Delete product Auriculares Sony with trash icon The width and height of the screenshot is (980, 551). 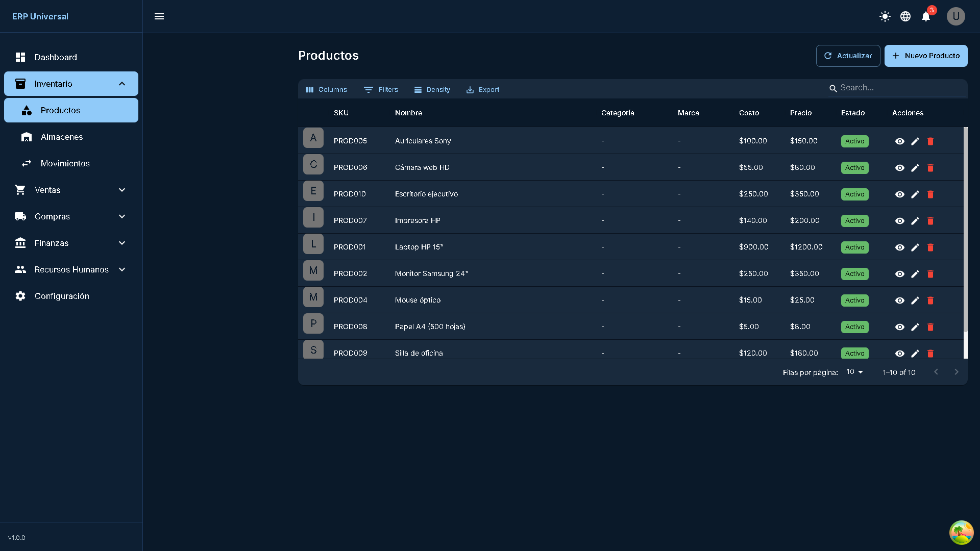[x=930, y=141]
